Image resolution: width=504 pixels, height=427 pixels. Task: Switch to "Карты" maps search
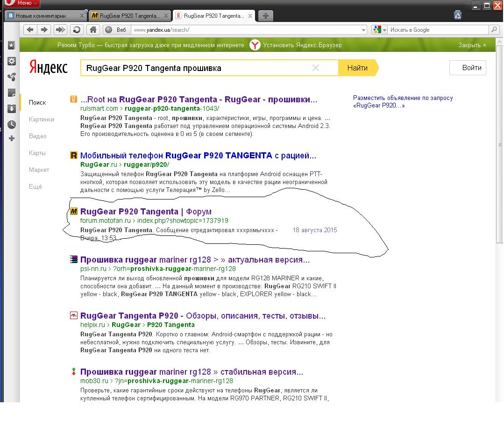click(37, 153)
